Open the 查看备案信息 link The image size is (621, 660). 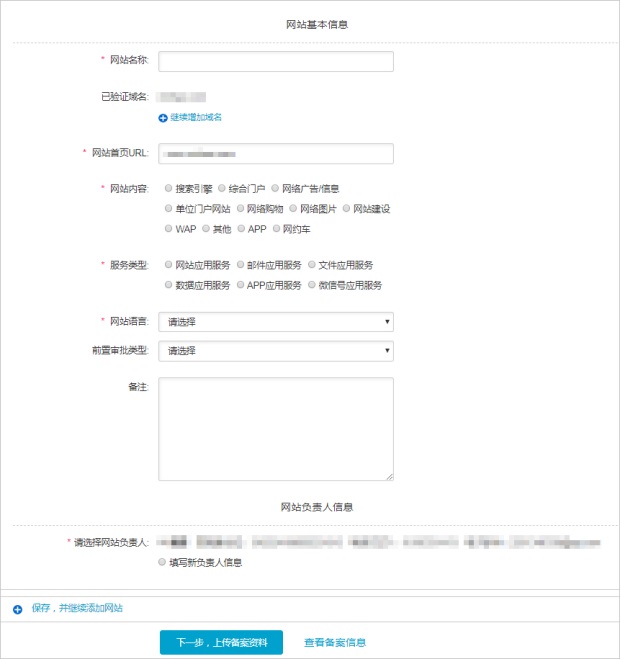coord(335,642)
